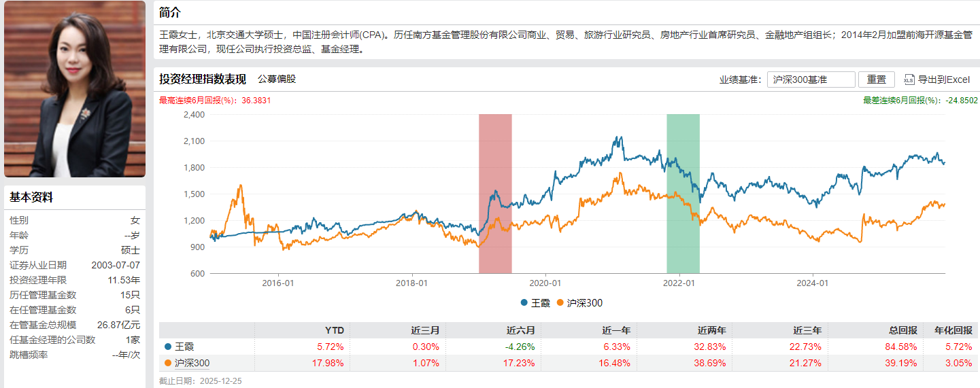Click the green worst six-month period band
The width and height of the screenshot is (980, 388).
tap(683, 194)
